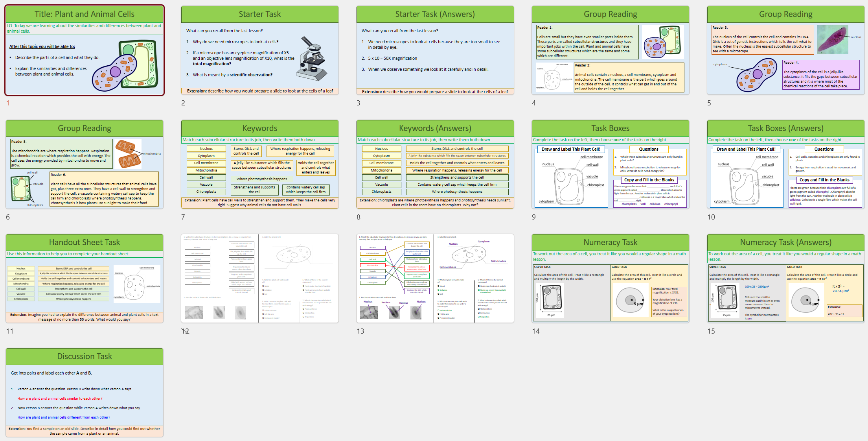
Task: Select the Numeracy Task (Answers) slide
Action: (x=785, y=279)
